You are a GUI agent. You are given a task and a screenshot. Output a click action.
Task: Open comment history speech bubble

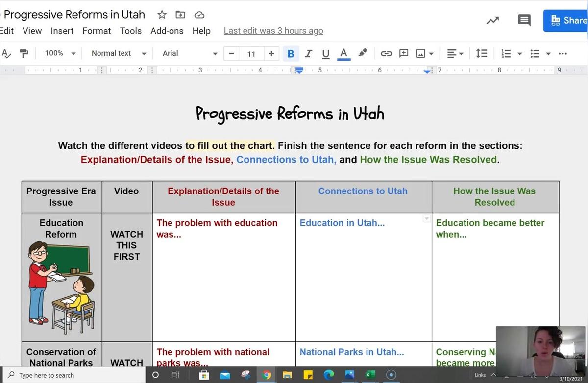point(524,20)
